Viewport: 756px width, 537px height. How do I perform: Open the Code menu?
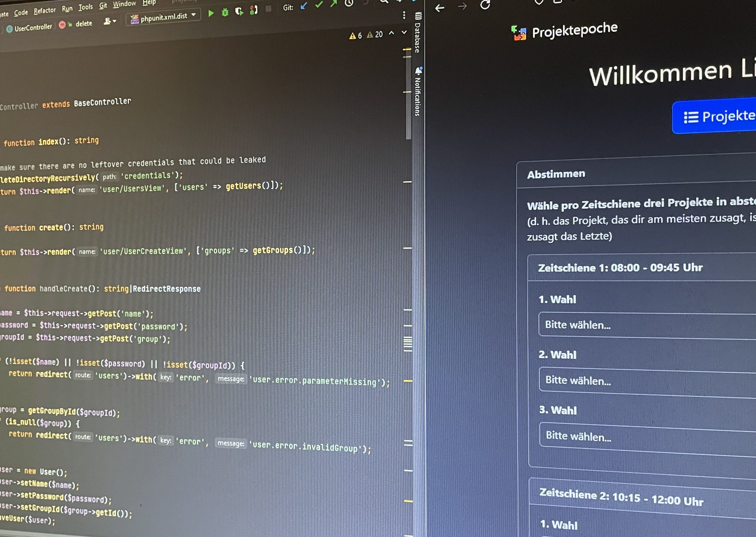click(21, 13)
